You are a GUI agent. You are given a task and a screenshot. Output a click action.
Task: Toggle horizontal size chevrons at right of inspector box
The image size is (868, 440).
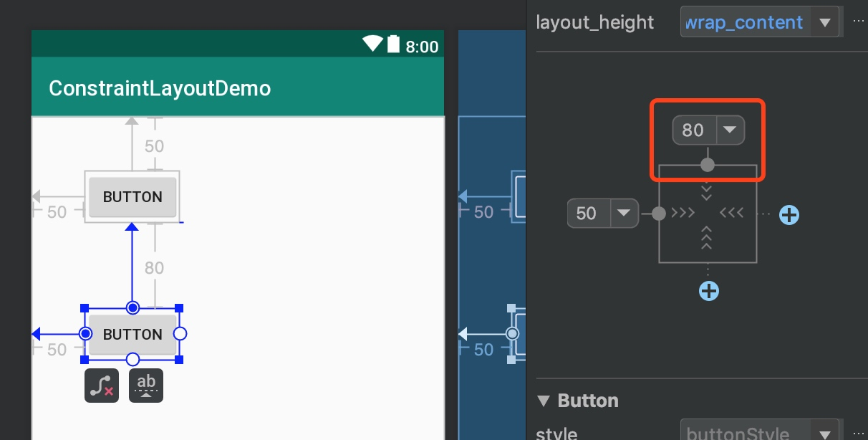(x=732, y=213)
